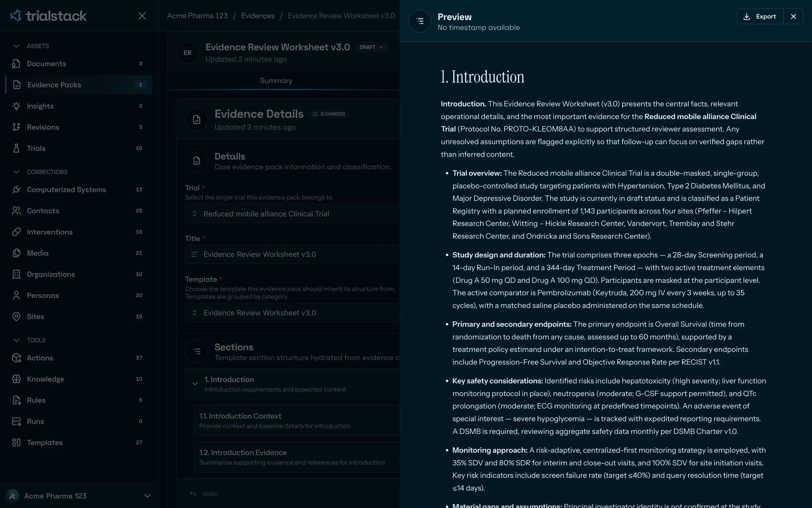Collapse the CONNECTIONS sidebar group

click(16, 172)
